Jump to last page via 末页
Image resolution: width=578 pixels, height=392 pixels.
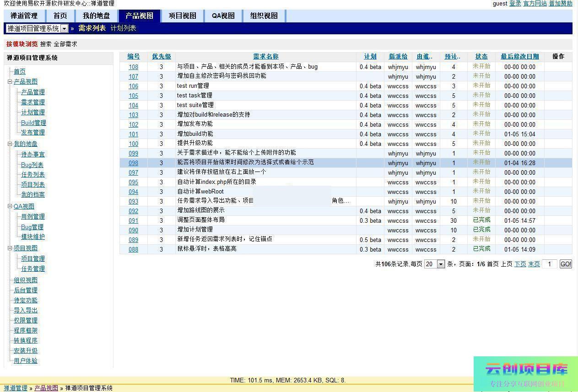[534, 264]
